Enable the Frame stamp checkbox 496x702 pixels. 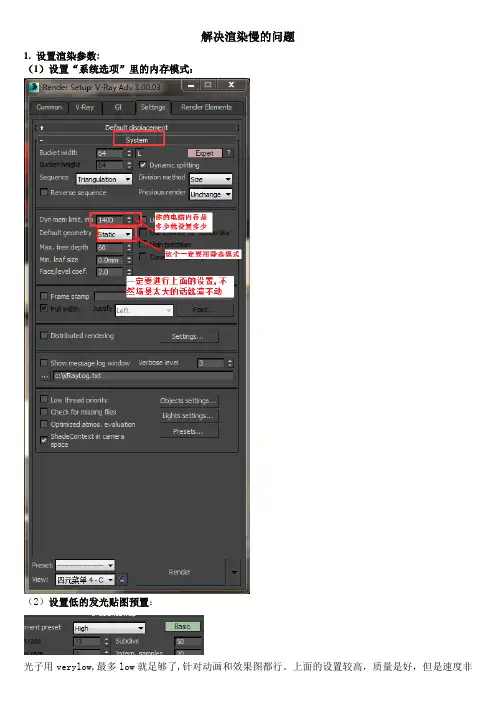(x=44, y=296)
